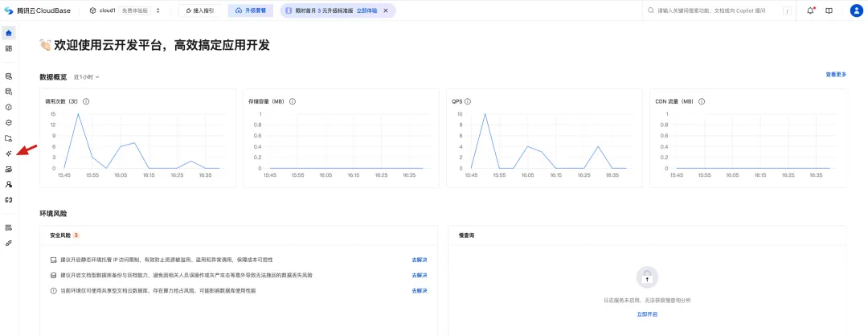Click the CDN 流量（MB） chart title

[674, 102]
